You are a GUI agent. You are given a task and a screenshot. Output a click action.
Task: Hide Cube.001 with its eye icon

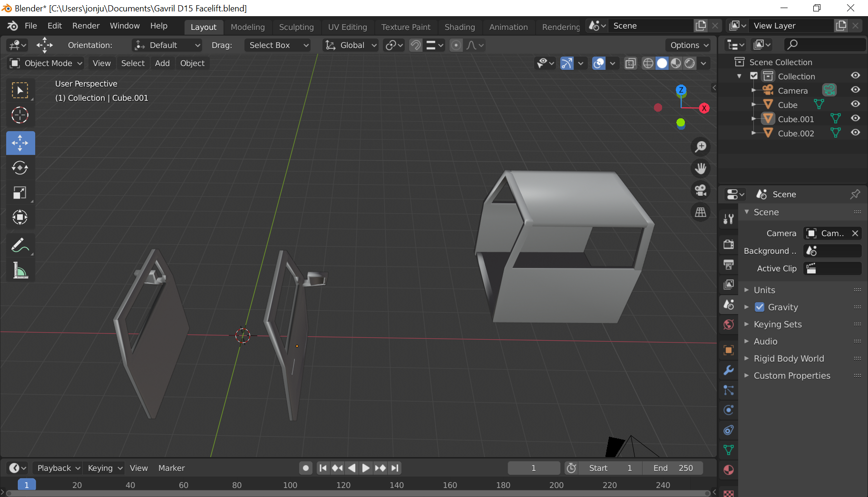[856, 118]
